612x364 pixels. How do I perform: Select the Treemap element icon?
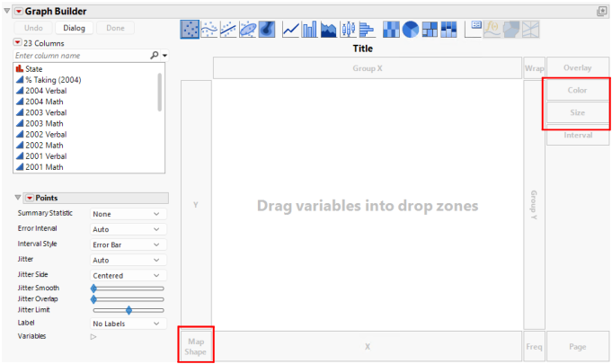pyautogui.click(x=430, y=30)
